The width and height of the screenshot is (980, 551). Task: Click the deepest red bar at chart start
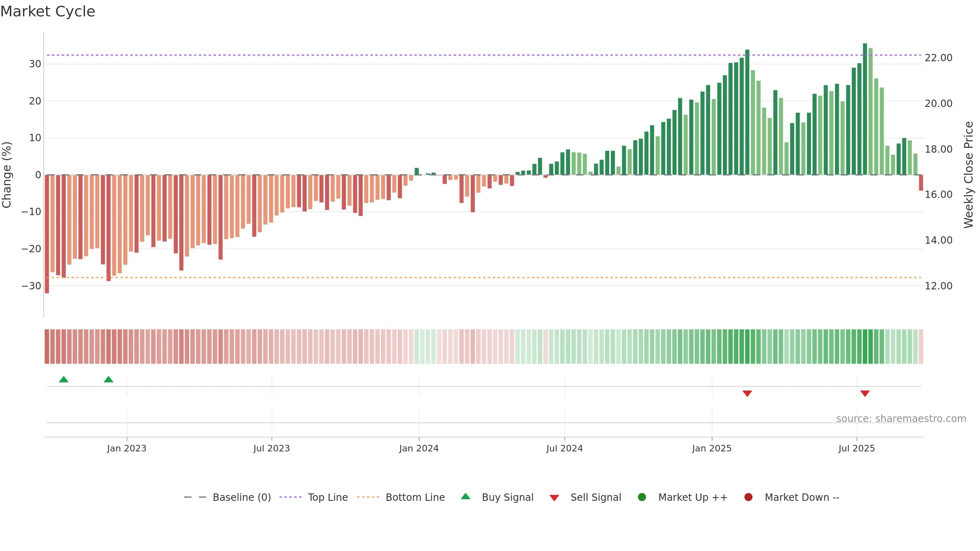coord(47,234)
